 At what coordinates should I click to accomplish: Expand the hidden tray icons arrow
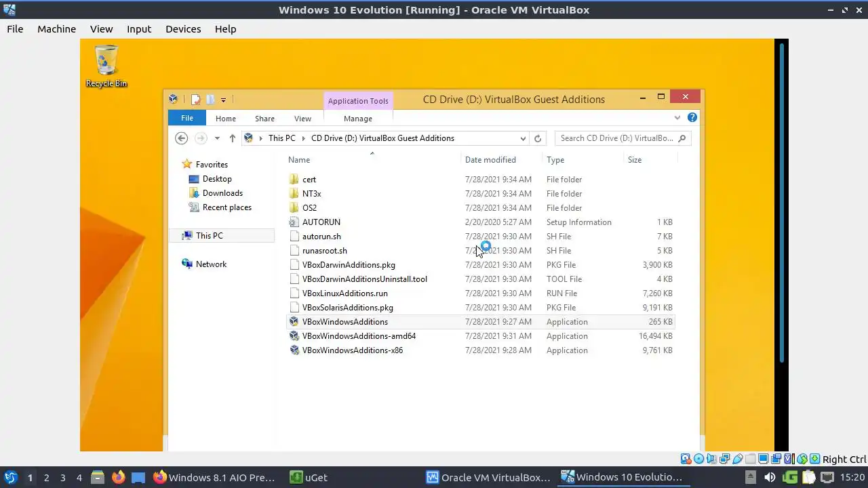751,477
